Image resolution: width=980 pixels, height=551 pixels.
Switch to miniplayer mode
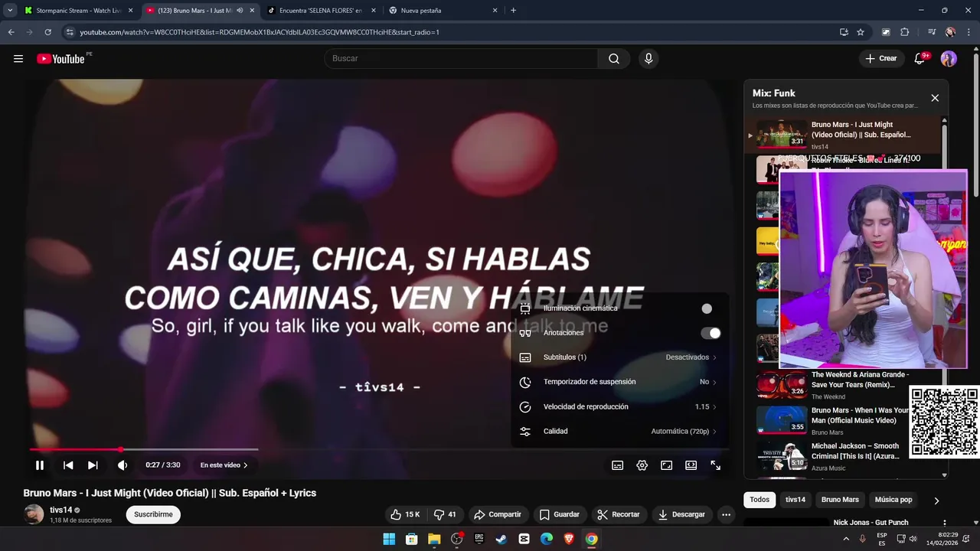tap(667, 465)
